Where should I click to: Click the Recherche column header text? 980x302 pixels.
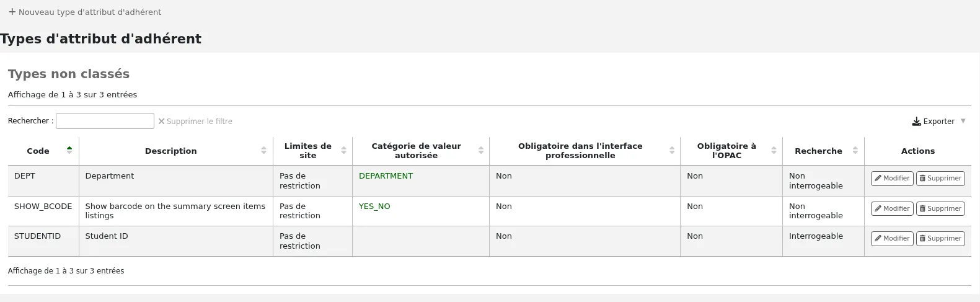[818, 151]
